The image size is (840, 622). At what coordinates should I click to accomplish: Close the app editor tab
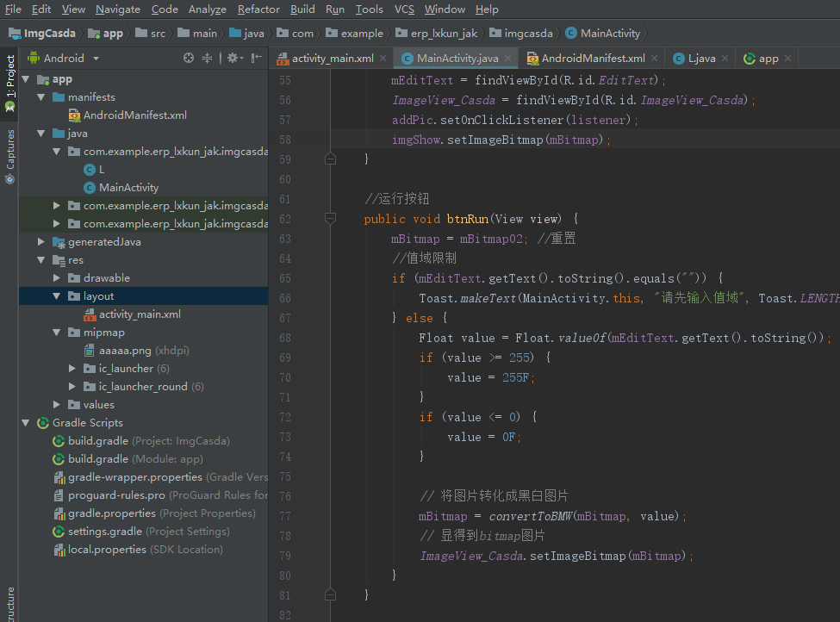pos(788,59)
